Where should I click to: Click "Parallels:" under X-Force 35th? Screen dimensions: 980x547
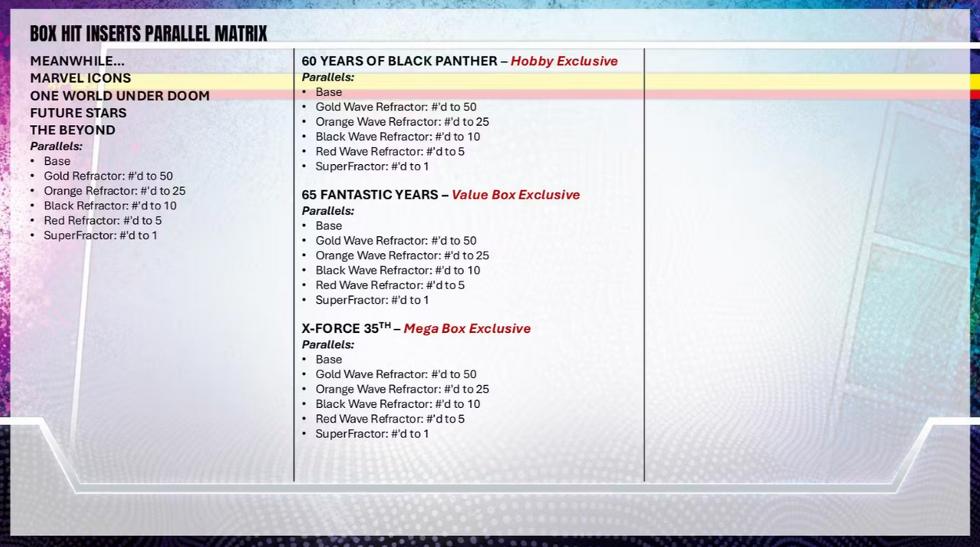coord(328,345)
